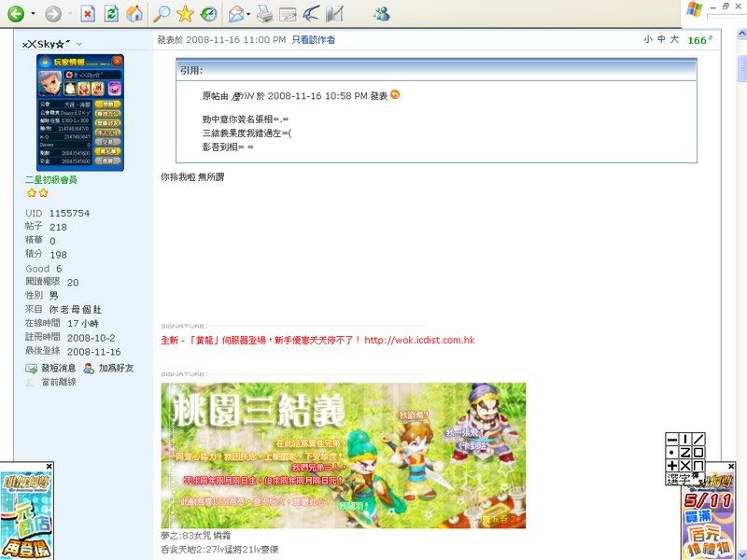The height and width of the screenshot is (560, 747).
Task: Open the Back button history dropdown arrow
Action: 33,13
